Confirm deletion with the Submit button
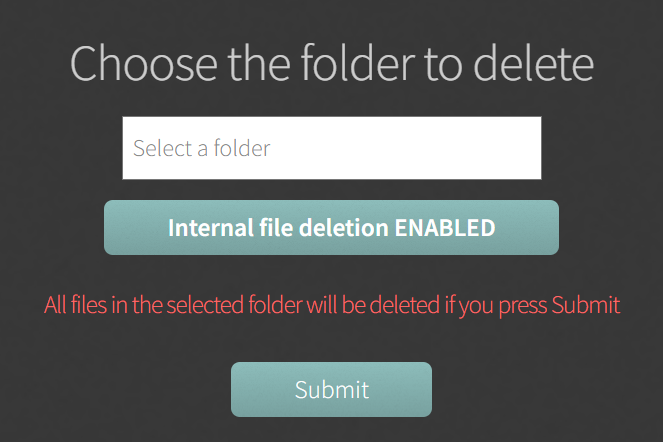The height and width of the screenshot is (442, 663). (x=332, y=389)
